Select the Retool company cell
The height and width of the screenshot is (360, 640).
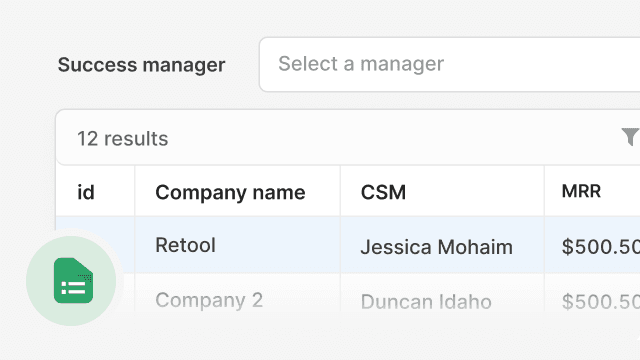click(x=238, y=245)
